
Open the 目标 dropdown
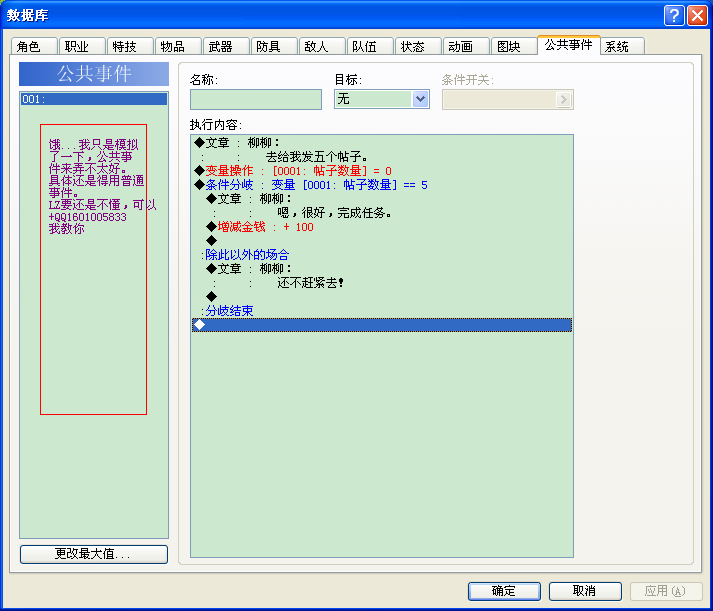tap(420, 99)
